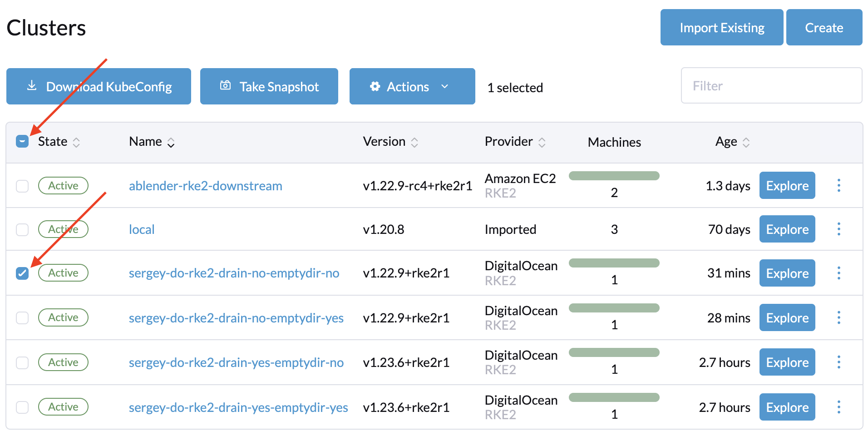Click Take Snapshot button
The width and height of the screenshot is (868, 436).
tap(269, 86)
